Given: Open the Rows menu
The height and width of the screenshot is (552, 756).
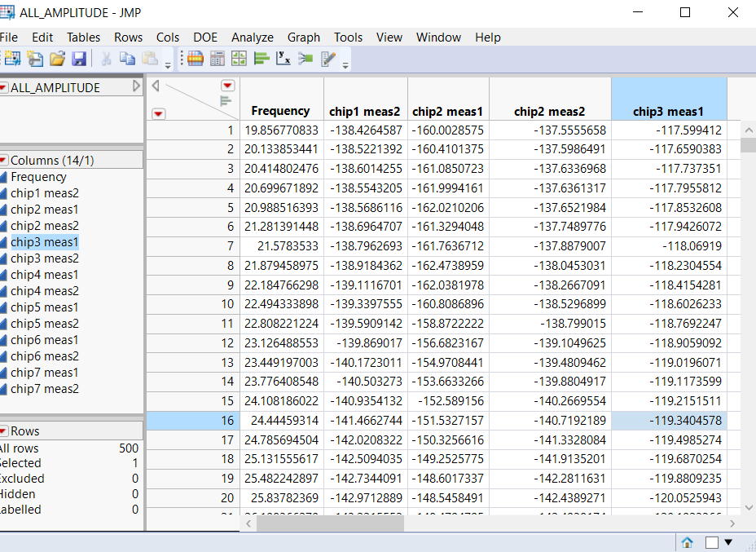Looking at the screenshot, I should click(128, 38).
